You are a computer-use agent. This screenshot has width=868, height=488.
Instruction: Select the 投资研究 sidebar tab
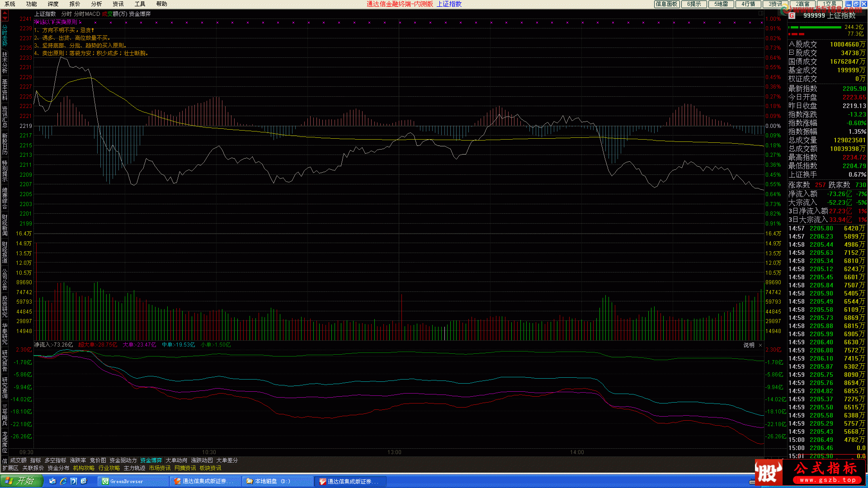click(5, 306)
